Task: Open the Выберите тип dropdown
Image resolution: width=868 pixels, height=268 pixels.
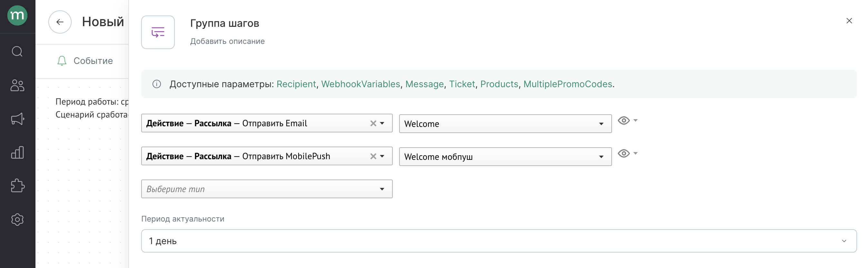Action: tap(267, 189)
